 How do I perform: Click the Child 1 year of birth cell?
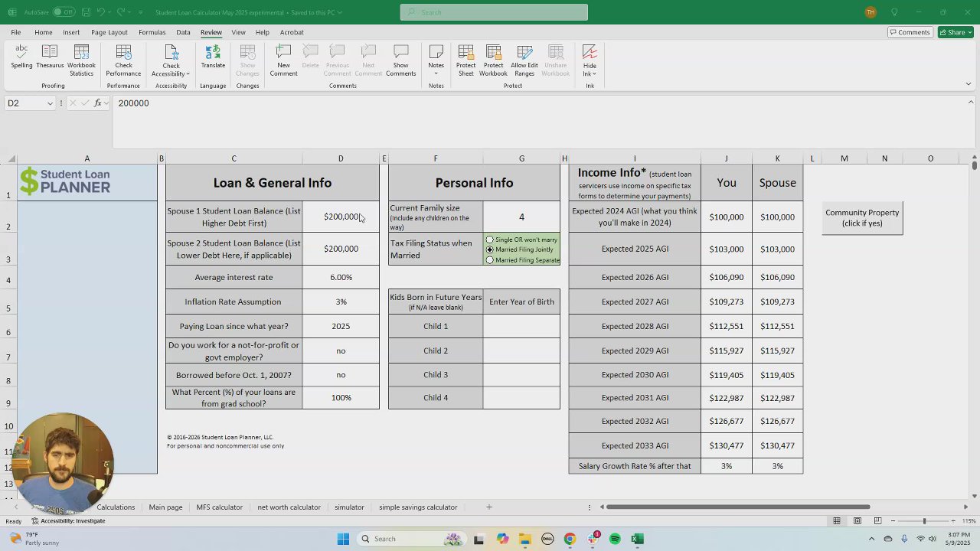[521, 326]
